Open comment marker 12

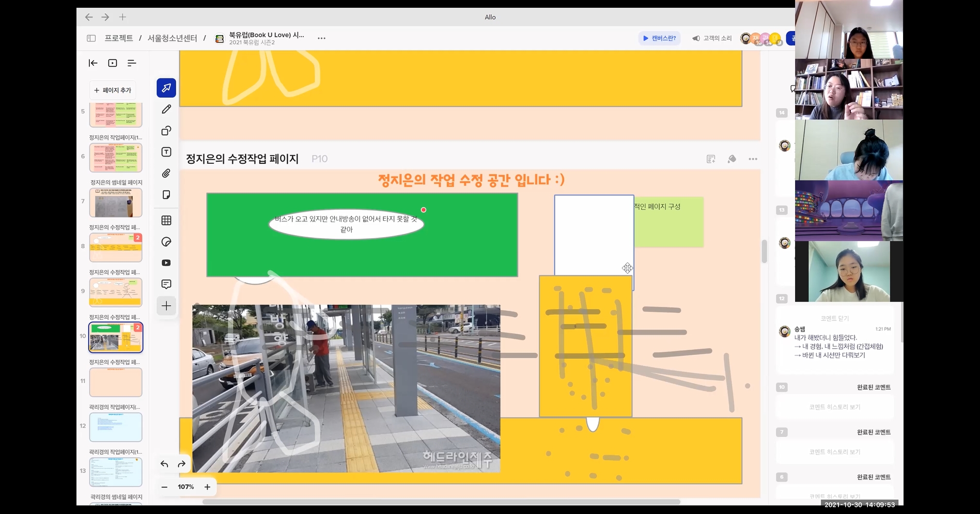point(782,299)
